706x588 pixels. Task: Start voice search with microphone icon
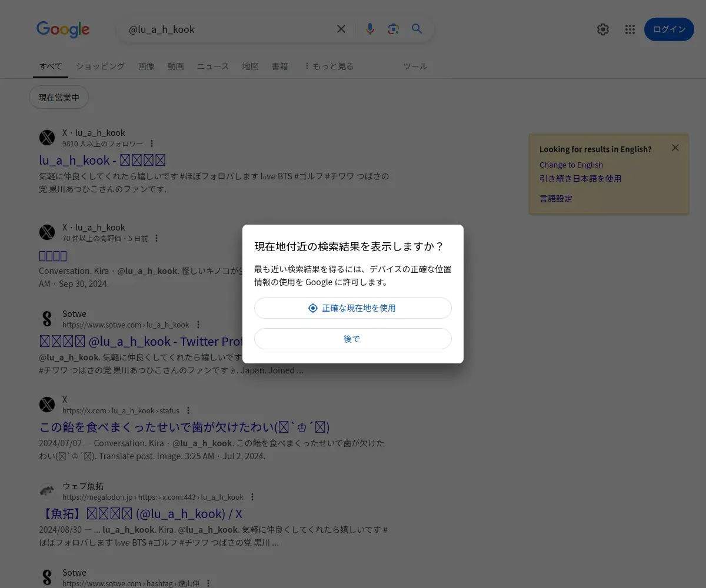(x=370, y=29)
